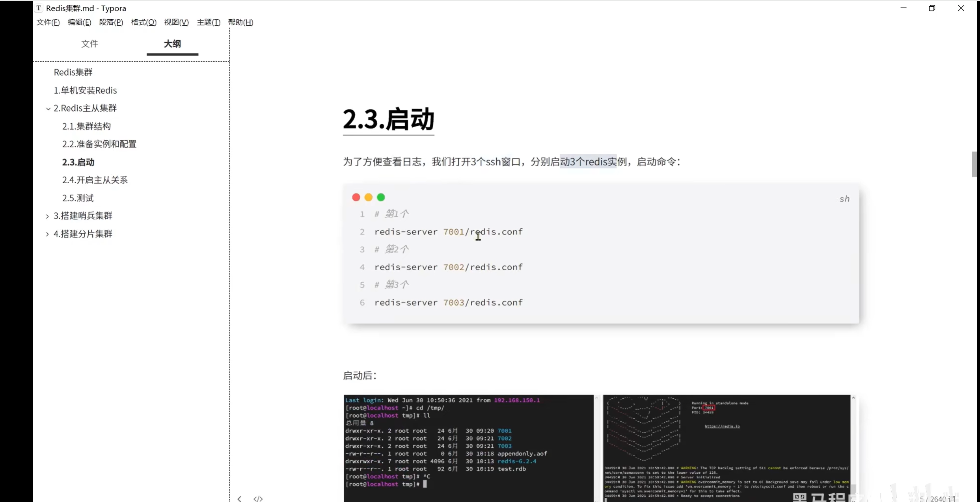Jump to 2.4.开启主从关系 in outline
The image size is (980, 502).
tap(95, 180)
